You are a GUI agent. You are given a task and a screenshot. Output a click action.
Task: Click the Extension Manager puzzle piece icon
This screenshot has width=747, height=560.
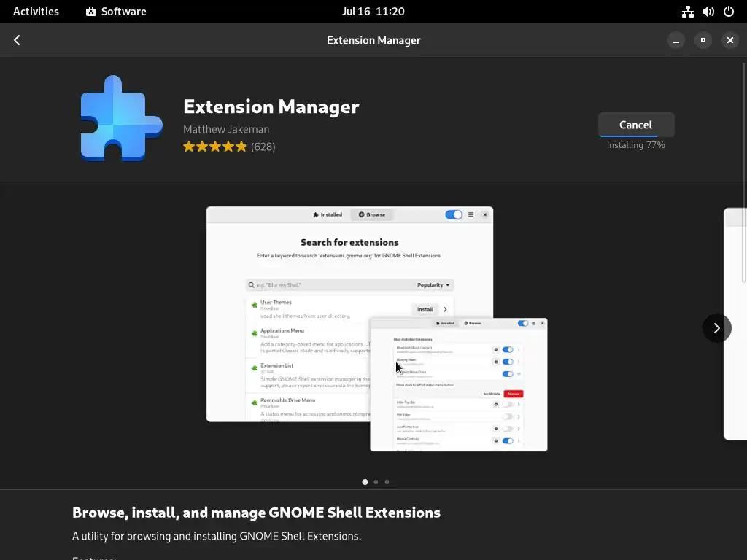[122, 118]
